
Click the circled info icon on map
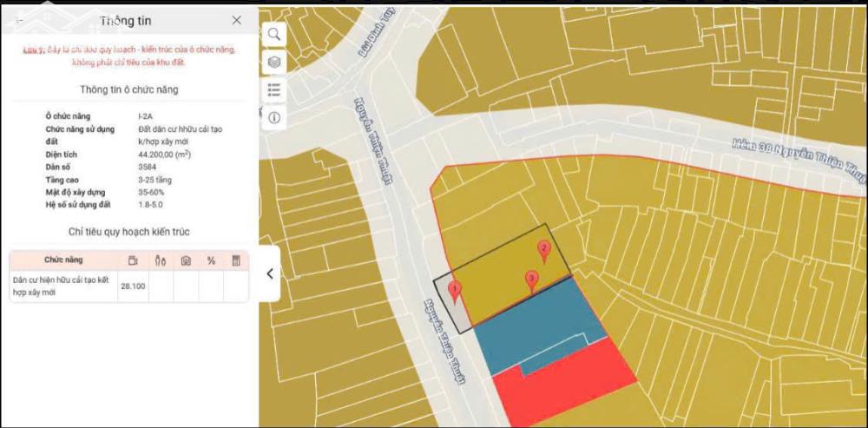[274, 118]
